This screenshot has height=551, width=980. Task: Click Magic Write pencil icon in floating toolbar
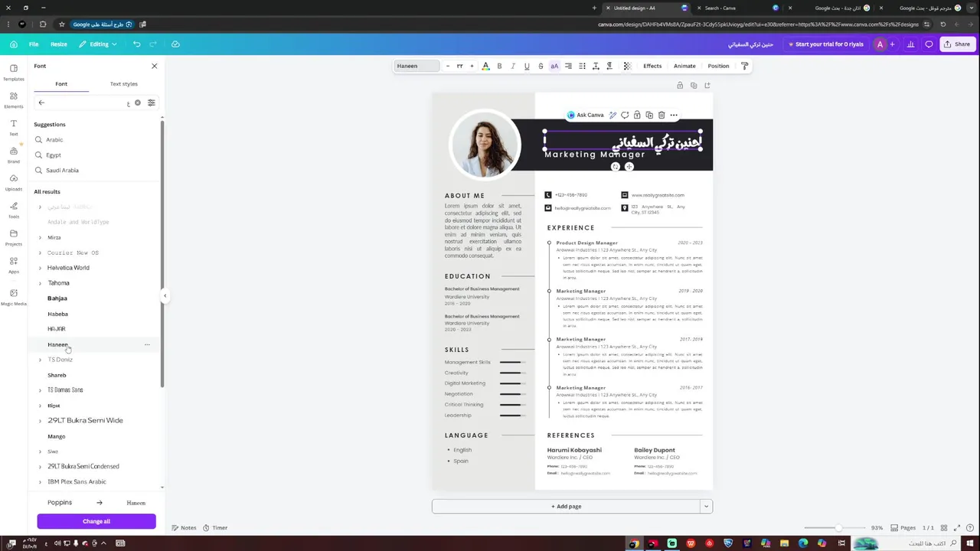[x=612, y=115]
